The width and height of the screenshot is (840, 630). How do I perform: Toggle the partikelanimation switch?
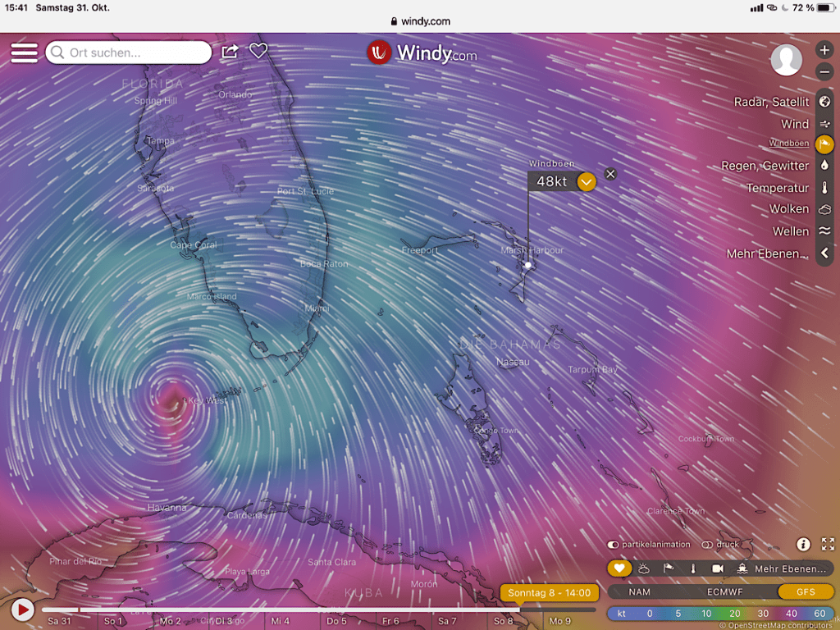613,545
